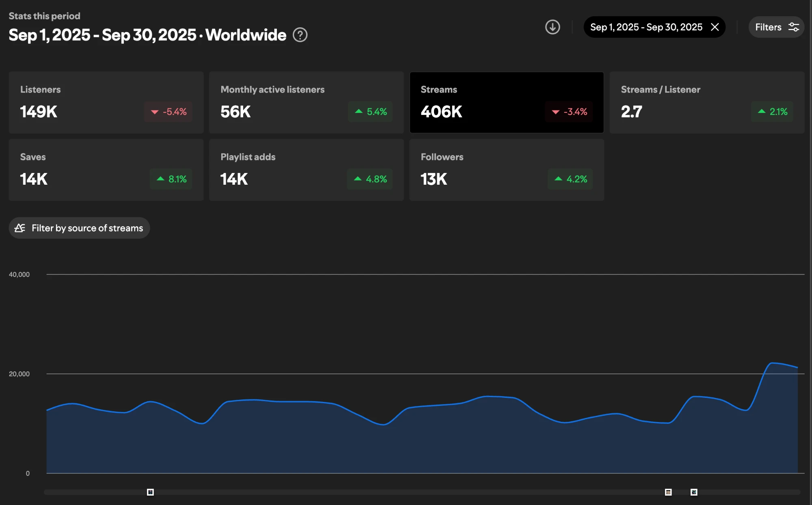Select the Saves stat card

click(106, 170)
